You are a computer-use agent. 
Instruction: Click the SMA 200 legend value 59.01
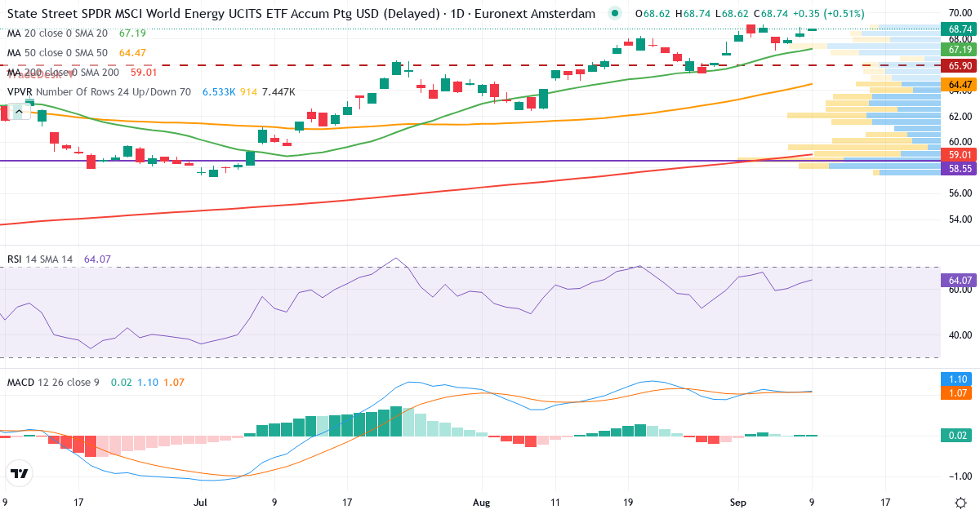click(x=143, y=72)
